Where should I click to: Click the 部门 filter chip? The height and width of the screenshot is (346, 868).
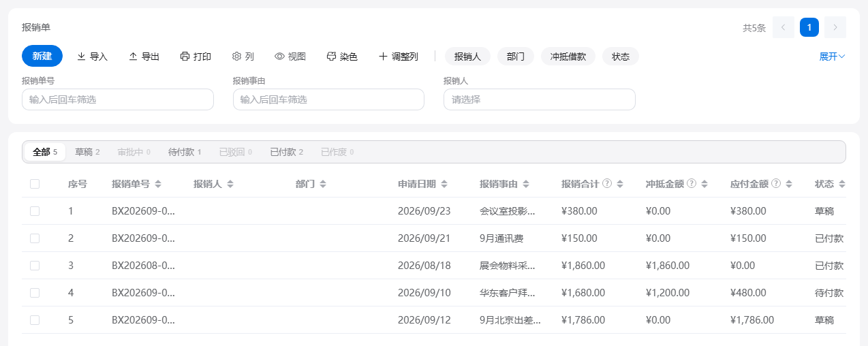pyautogui.click(x=516, y=57)
